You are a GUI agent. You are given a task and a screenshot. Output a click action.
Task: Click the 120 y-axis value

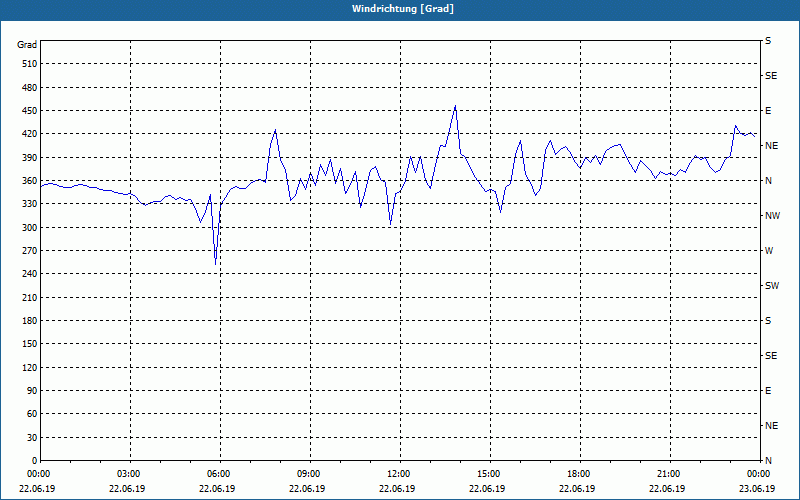(29, 367)
